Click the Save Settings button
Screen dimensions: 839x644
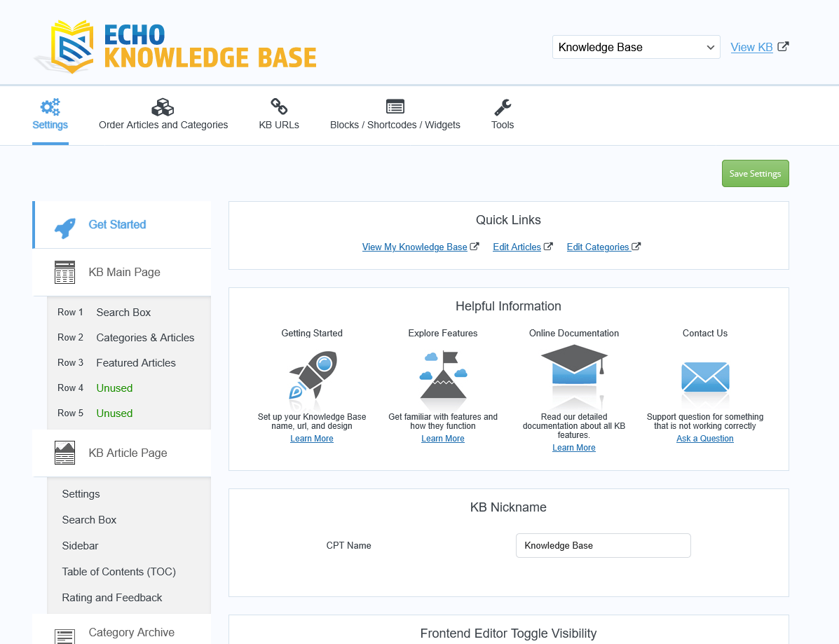tap(755, 173)
